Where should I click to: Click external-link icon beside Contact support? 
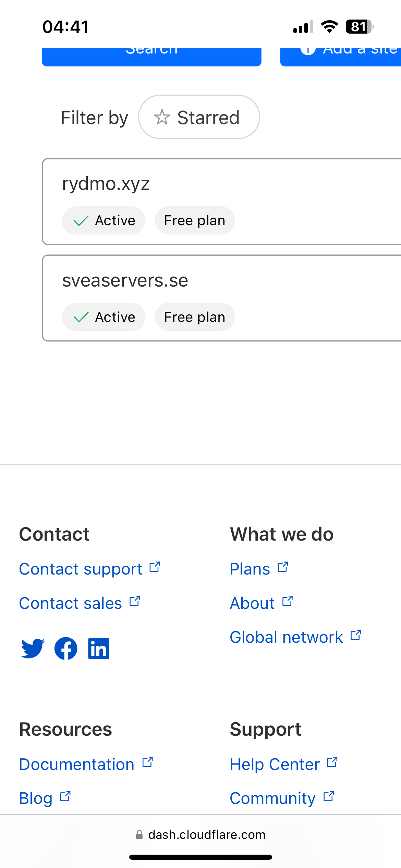(155, 567)
